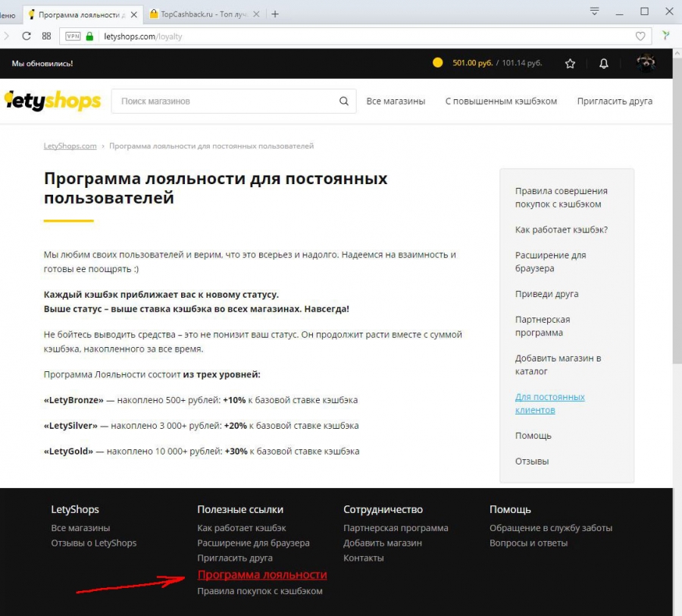
Task: Open the 501.00 руб. balance
Action: [x=472, y=63]
